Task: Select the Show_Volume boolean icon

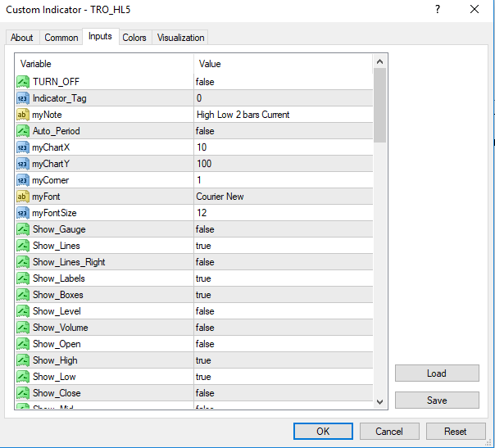Action: pos(23,328)
